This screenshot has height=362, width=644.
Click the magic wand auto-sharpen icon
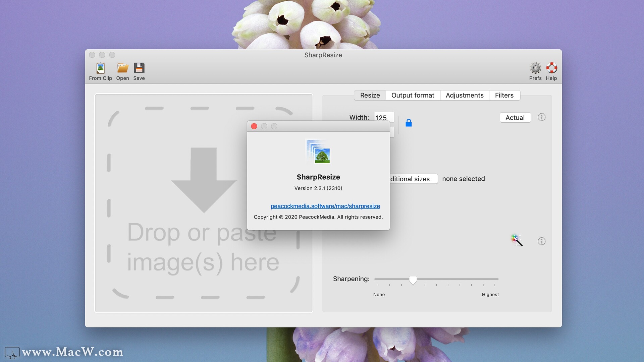click(x=517, y=240)
